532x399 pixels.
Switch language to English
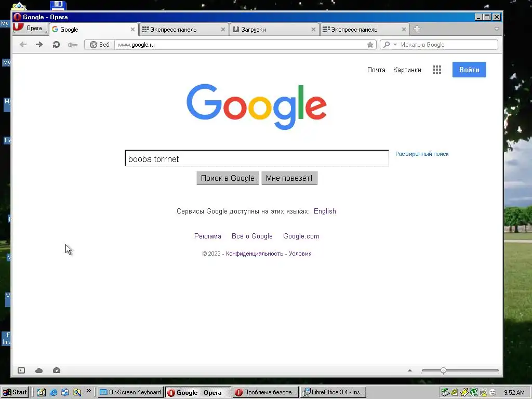click(325, 211)
